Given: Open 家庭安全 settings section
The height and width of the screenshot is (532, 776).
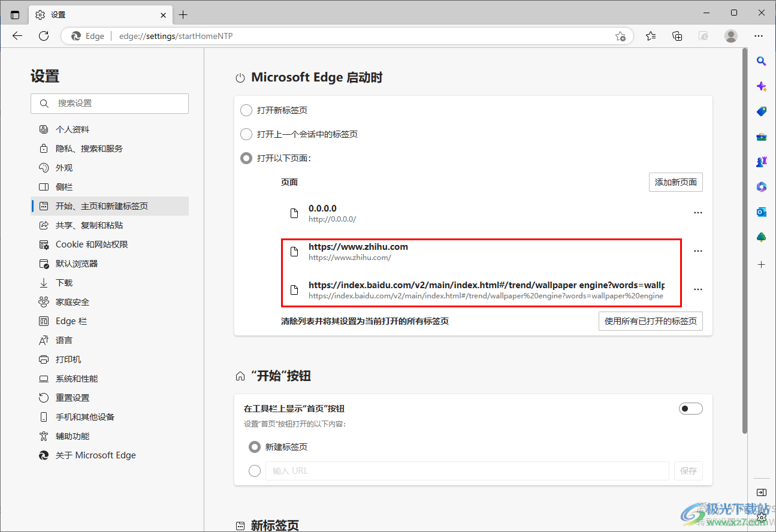Looking at the screenshot, I should (110, 302).
